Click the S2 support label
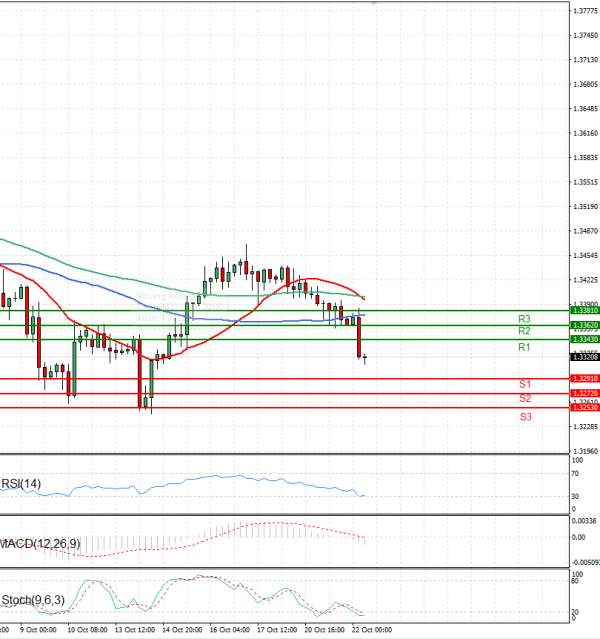Screen dimensions: 600x639 (524, 399)
